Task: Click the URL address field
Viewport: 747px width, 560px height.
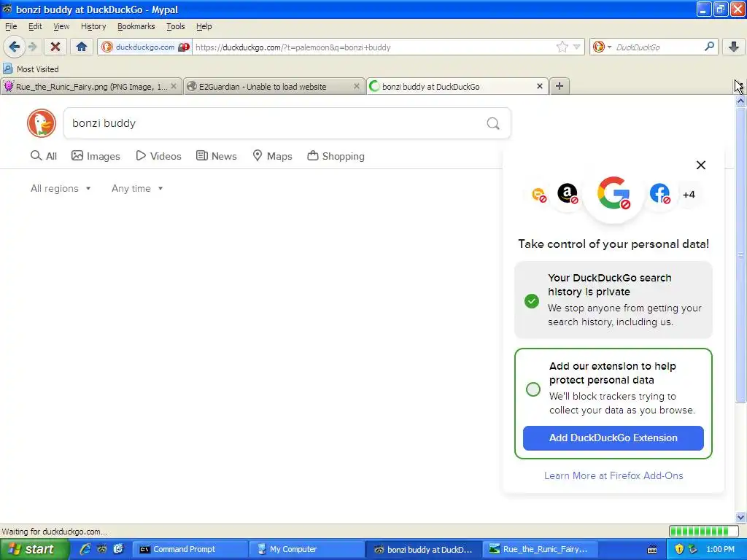Action: coord(374,47)
